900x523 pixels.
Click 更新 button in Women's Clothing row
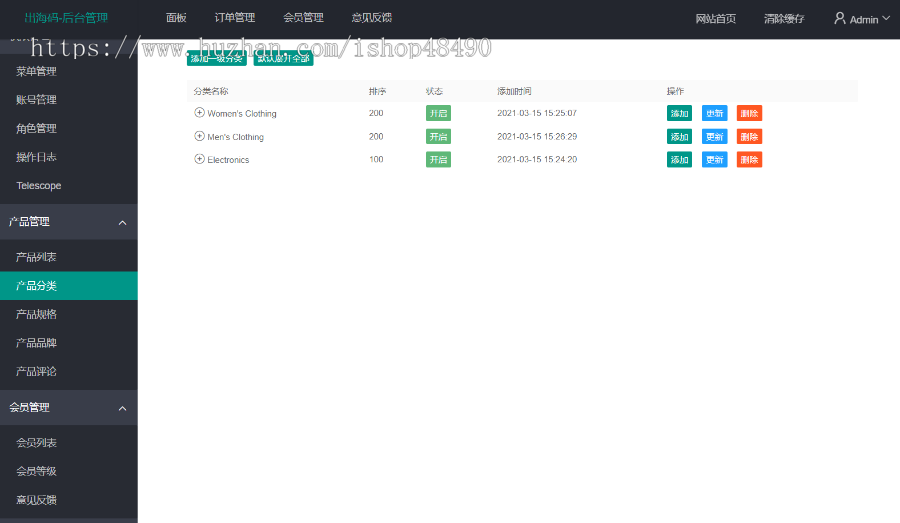tap(714, 113)
